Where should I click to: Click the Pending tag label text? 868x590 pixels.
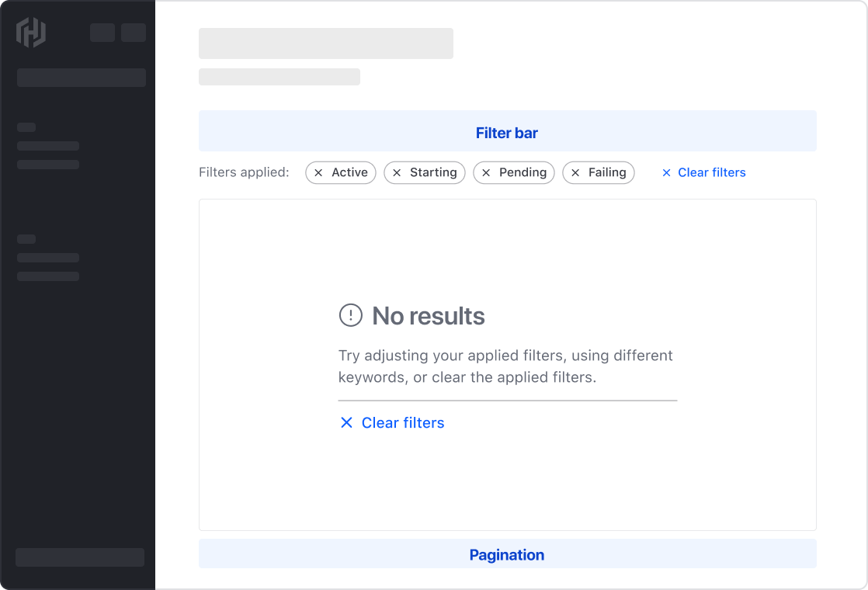pos(523,172)
